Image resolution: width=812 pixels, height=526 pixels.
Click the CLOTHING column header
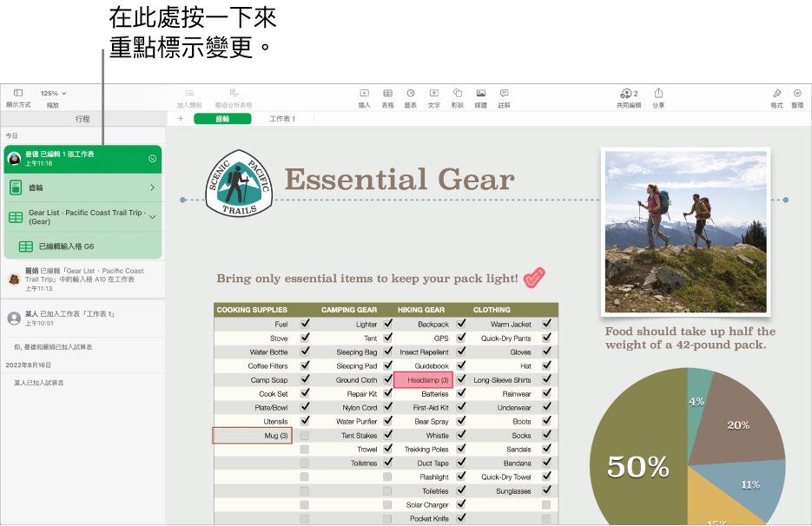tap(492, 310)
